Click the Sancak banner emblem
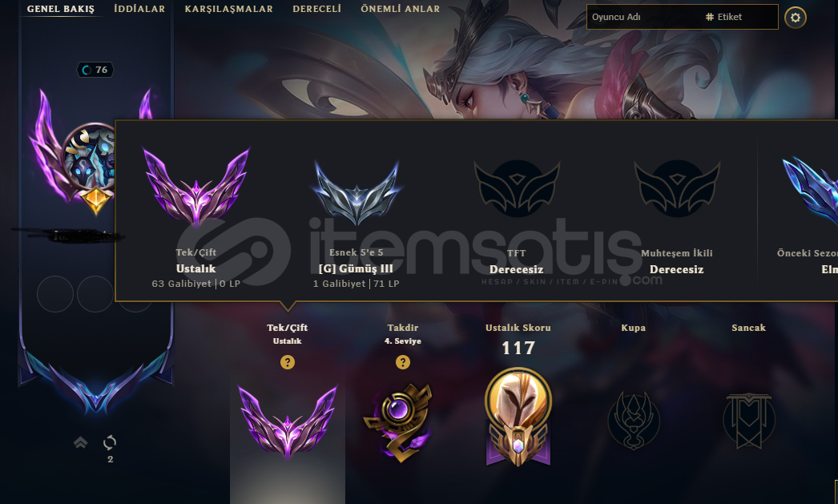 [x=749, y=421]
